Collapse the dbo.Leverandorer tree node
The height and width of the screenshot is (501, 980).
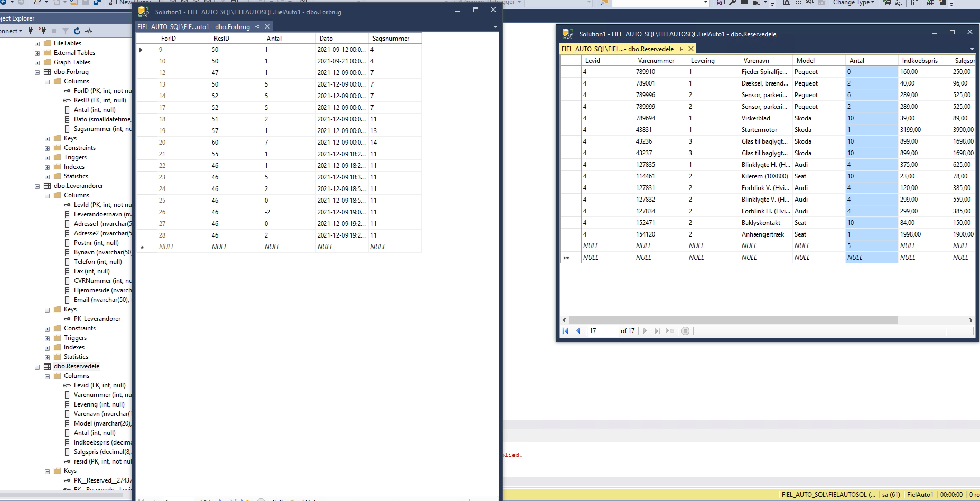[37, 186]
